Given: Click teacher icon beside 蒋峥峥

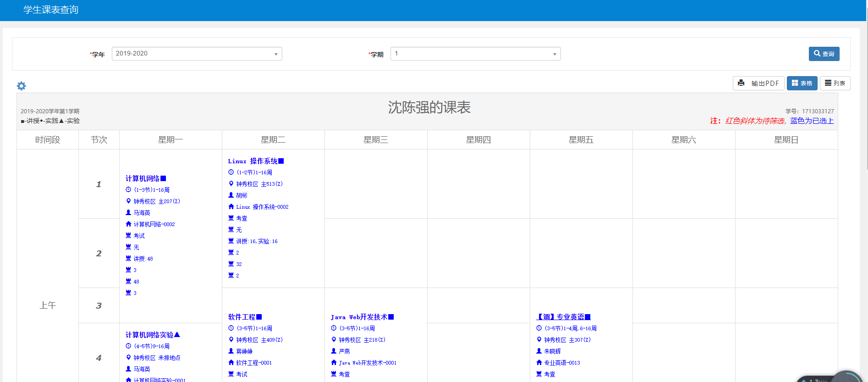Looking at the screenshot, I should pos(231,351).
